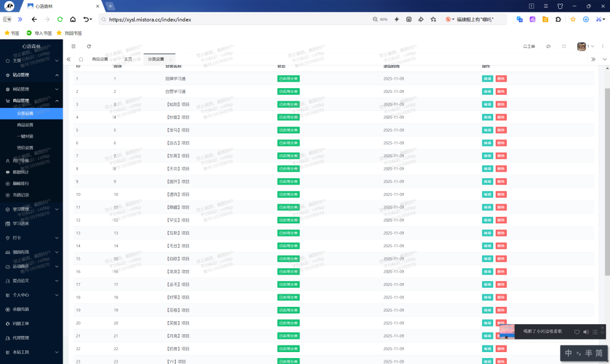Open the theme palette icon in header
Viewport: 610px width, 364px height.
pos(548,46)
